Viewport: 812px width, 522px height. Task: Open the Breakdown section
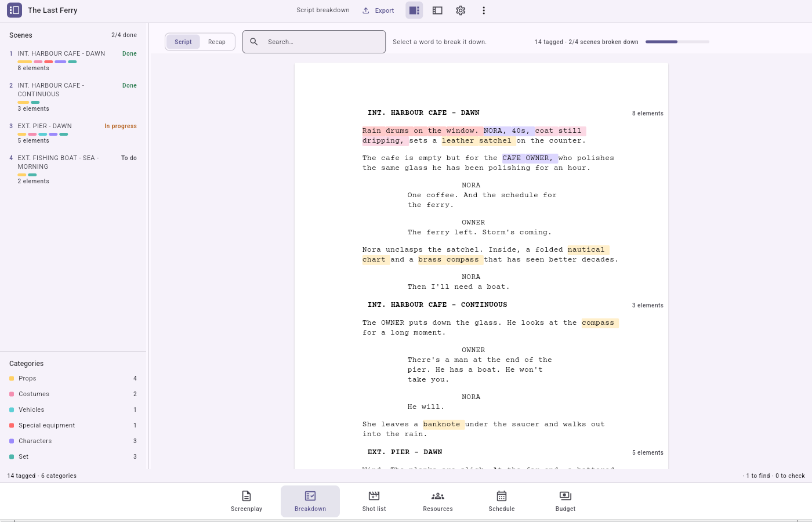pyautogui.click(x=310, y=501)
